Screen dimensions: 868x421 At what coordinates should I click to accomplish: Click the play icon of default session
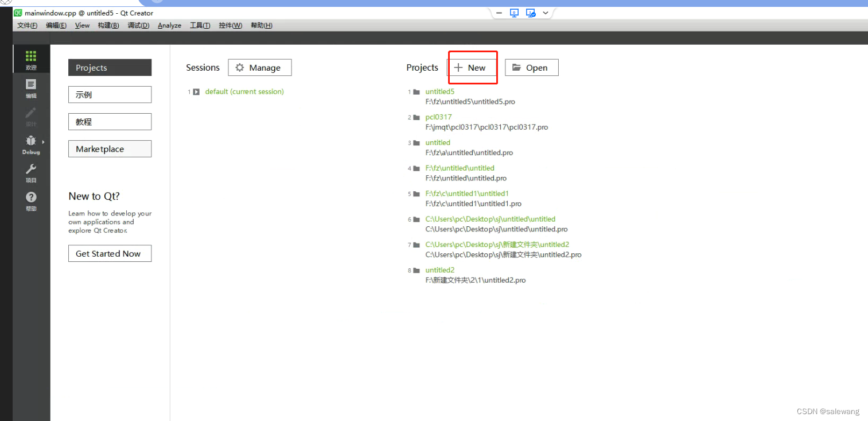point(196,92)
